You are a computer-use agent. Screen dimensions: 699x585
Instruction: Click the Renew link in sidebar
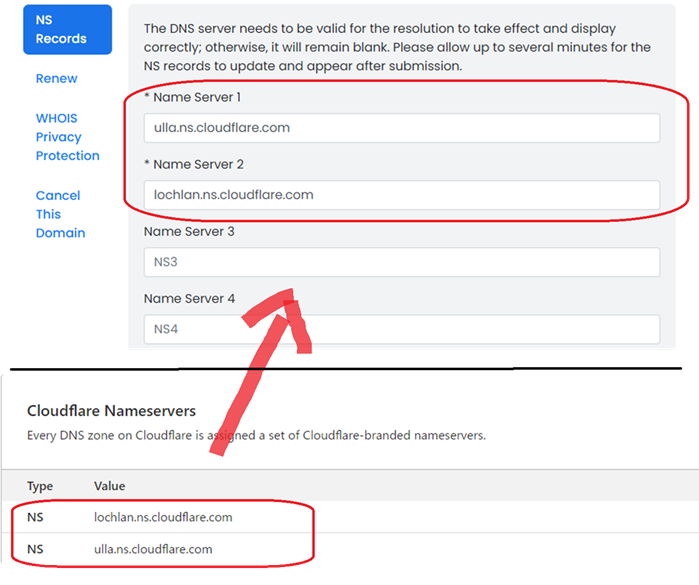click(56, 78)
